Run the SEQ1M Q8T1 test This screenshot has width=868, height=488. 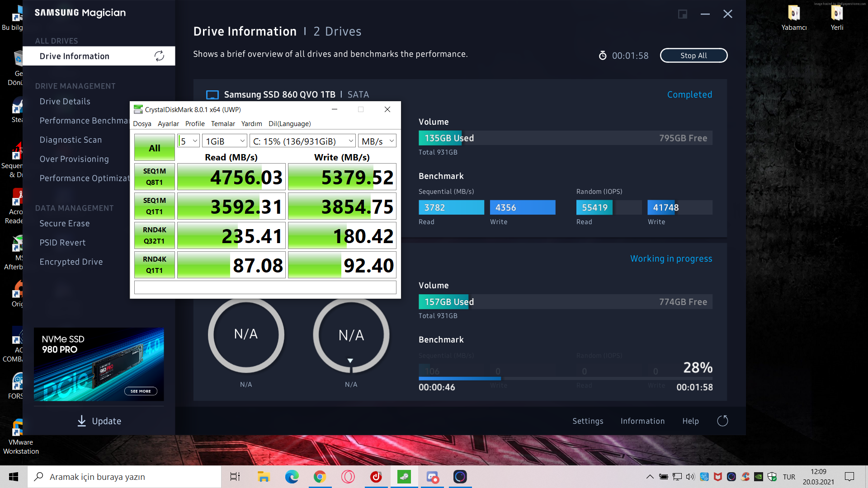pyautogui.click(x=154, y=177)
